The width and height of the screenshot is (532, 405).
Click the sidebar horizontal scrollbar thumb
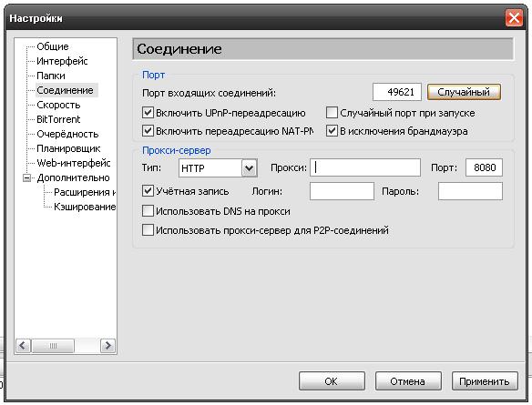point(53,346)
